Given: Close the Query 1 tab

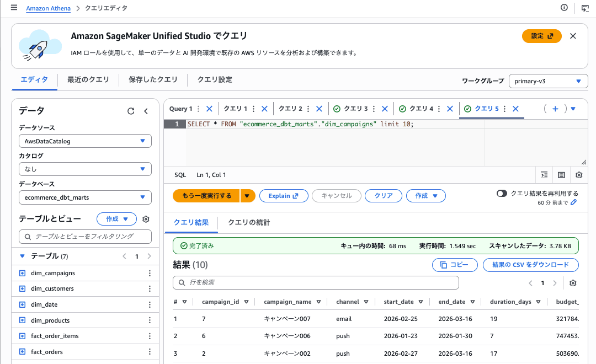Looking at the screenshot, I should 209,109.
